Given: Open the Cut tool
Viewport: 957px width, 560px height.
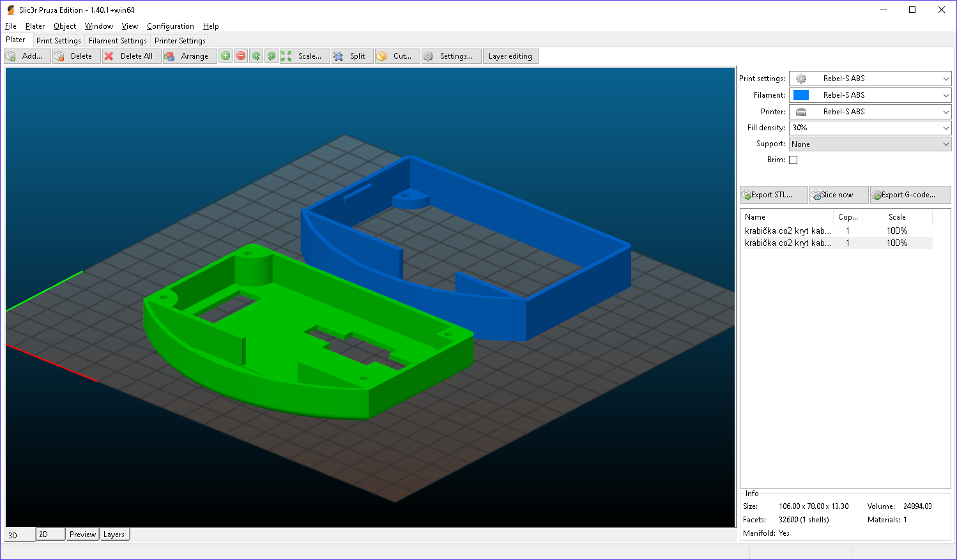Looking at the screenshot, I should (x=397, y=56).
